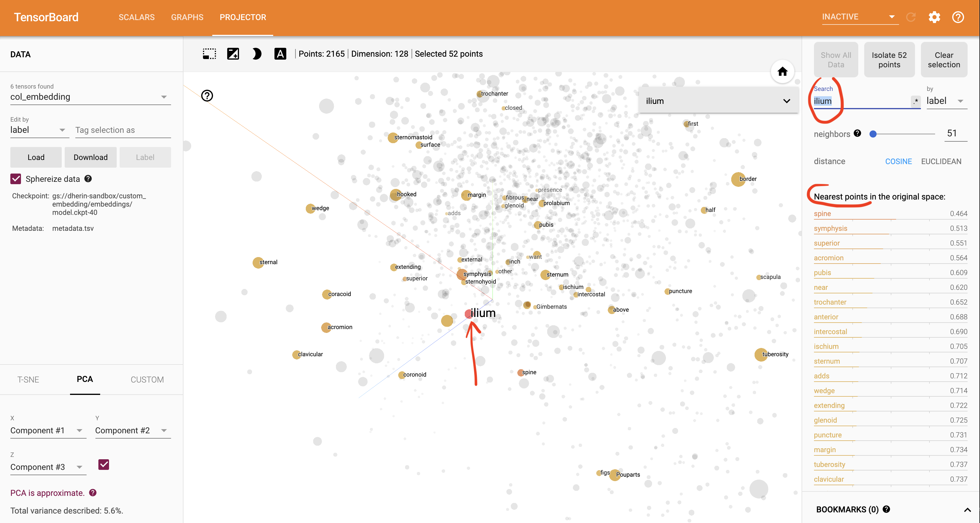This screenshot has width=980, height=523.
Task: Uncheck Sphereize data checkbox
Action: [16, 179]
